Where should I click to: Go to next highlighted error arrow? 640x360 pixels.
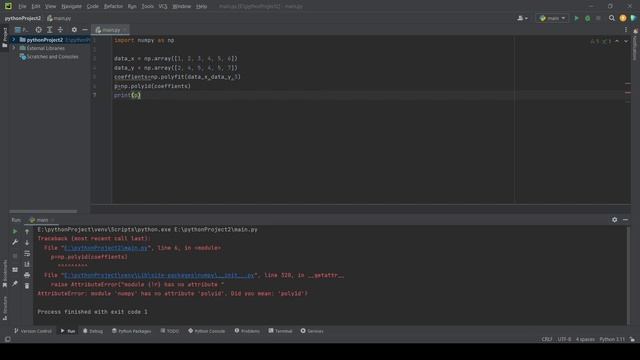626,41
